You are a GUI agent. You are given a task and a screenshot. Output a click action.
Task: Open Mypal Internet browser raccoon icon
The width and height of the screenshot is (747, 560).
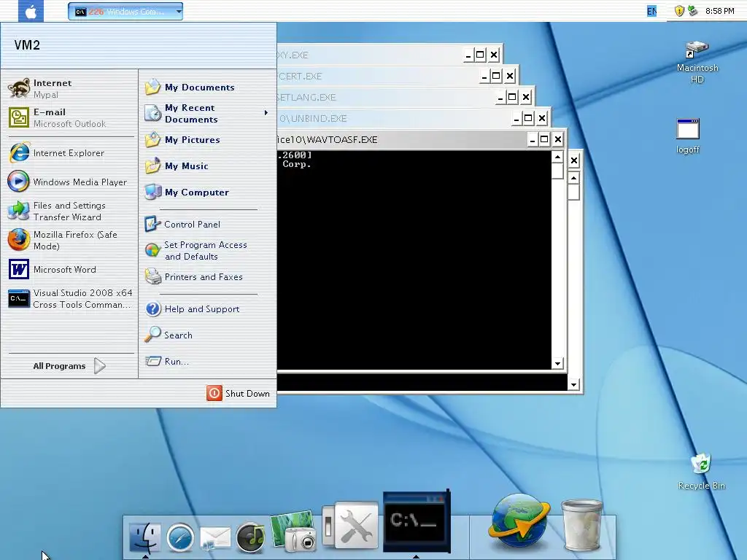point(19,88)
